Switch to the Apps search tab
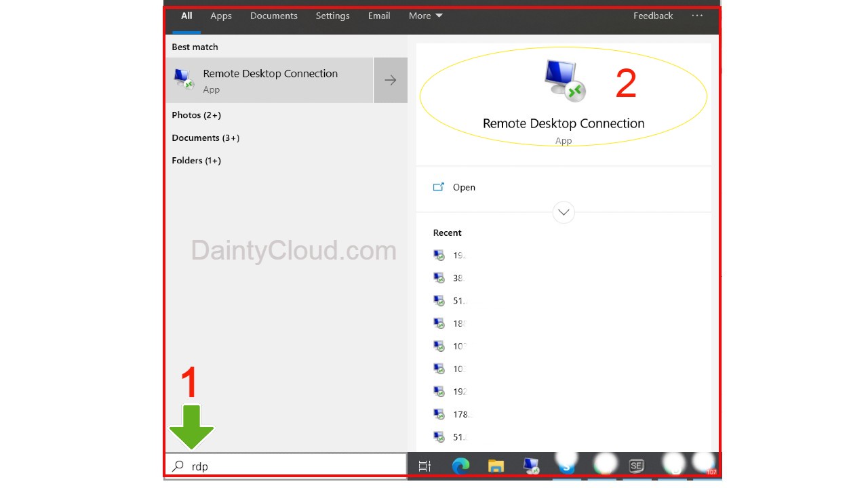The width and height of the screenshot is (868, 488). click(220, 16)
